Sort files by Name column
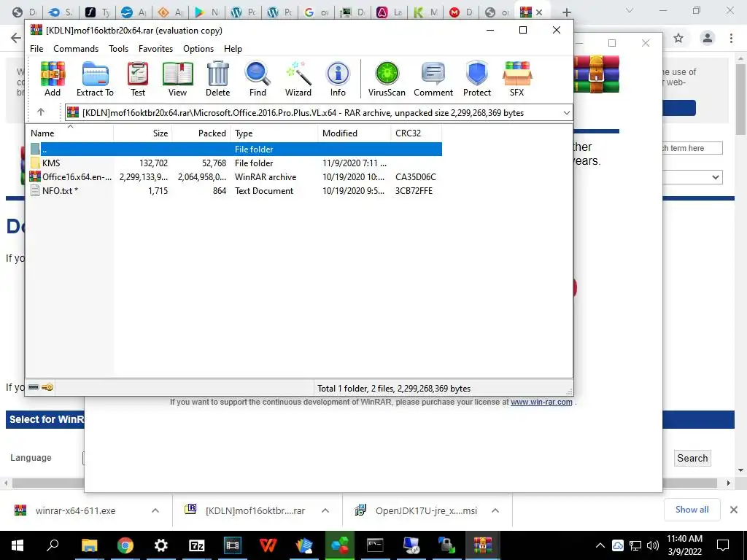 point(69,133)
